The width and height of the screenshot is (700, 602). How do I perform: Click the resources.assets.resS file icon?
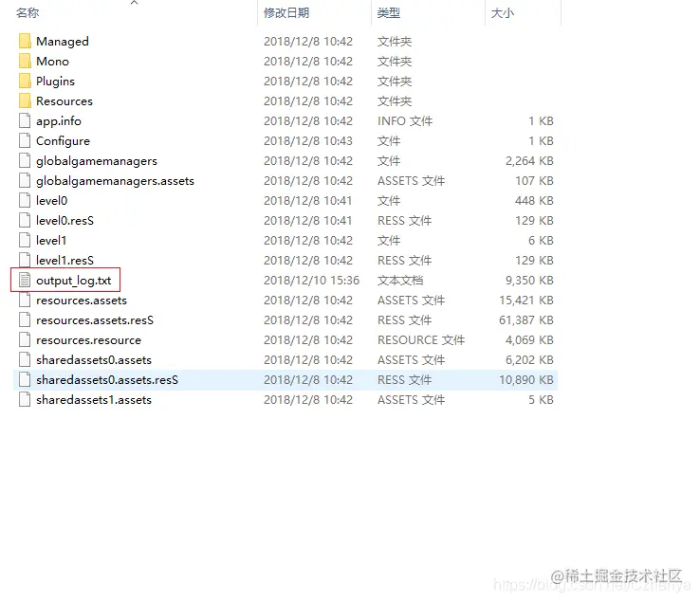point(25,320)
